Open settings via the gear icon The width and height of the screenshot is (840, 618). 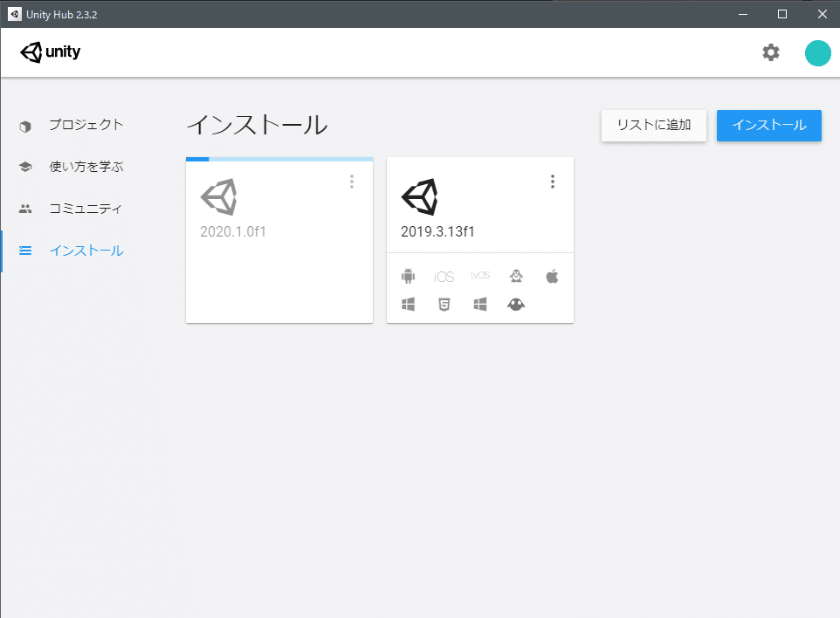[770, 52]
